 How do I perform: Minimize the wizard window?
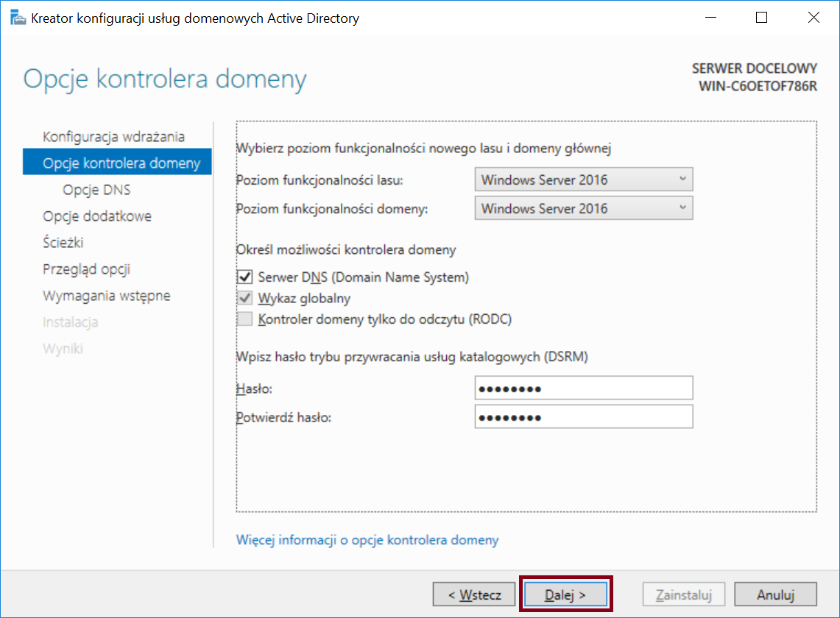click(x=711, y=18)
